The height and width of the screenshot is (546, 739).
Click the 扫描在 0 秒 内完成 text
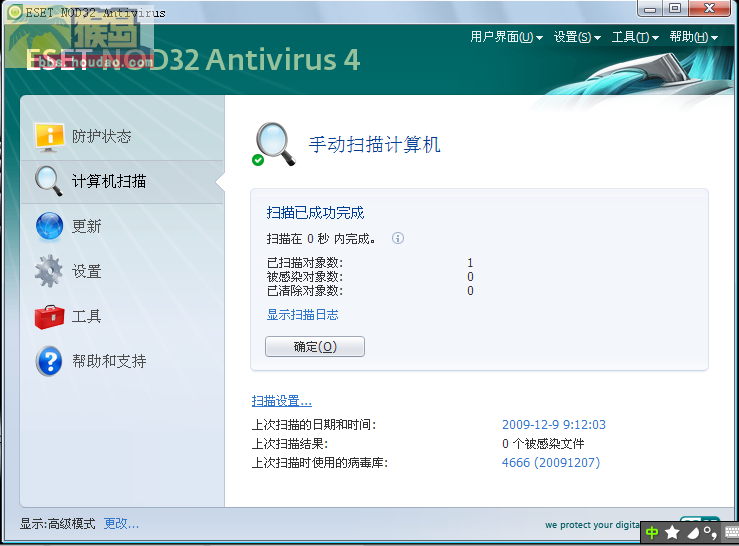point(321,239)
